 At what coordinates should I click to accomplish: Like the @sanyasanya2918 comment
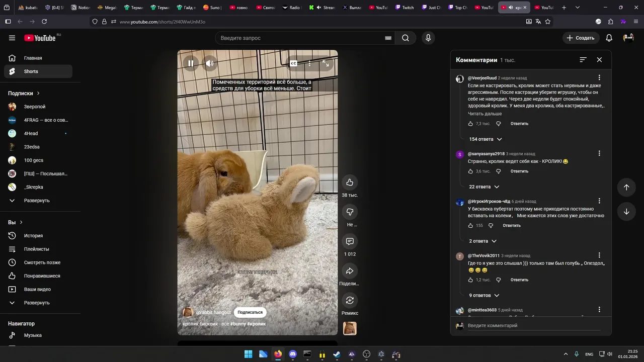pyautogui.click(x=470, y=171)
